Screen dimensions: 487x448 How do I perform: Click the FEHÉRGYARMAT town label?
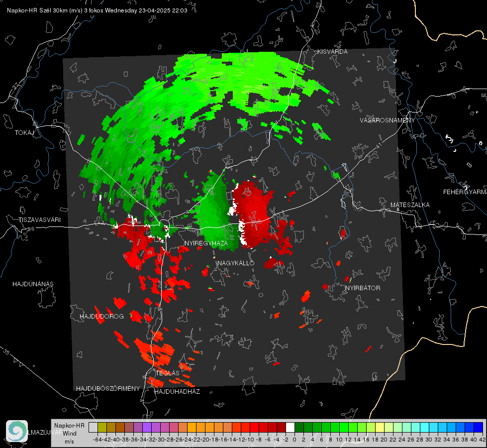coord(465,192)
